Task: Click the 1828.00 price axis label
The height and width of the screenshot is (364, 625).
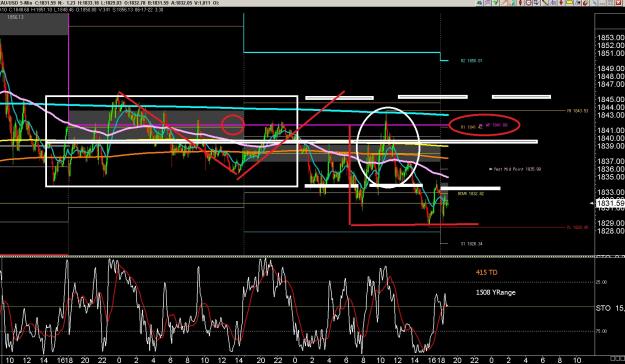Action: pyautogui.click(x=610, y=231)
